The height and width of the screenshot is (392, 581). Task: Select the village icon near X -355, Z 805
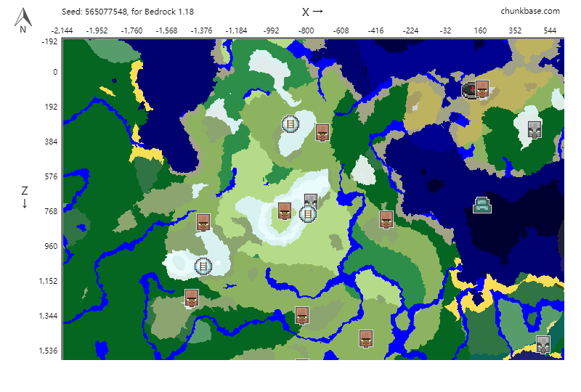386,220
